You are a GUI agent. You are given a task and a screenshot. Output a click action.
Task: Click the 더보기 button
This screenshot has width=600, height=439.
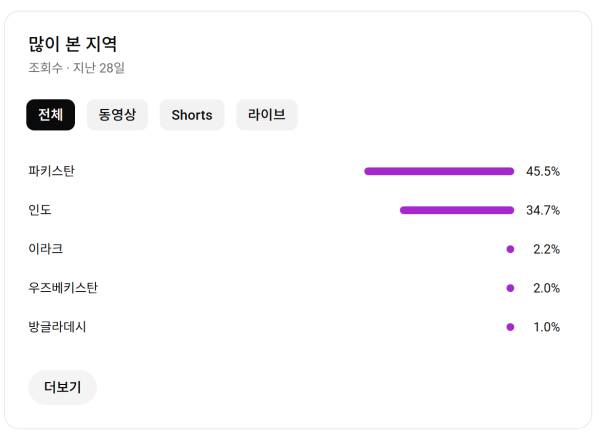(x=62, y=387)
